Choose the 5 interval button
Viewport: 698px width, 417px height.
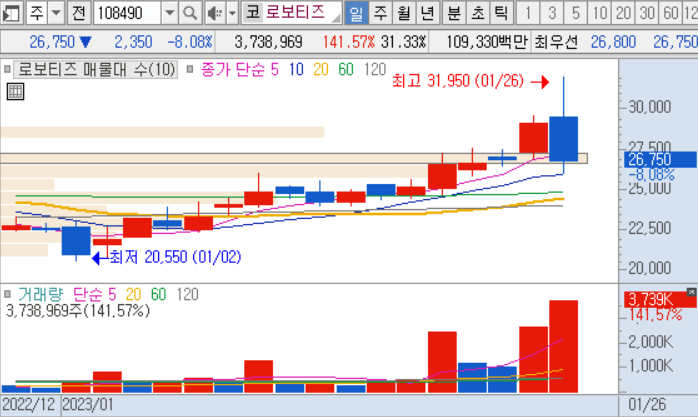coord(576,13)
